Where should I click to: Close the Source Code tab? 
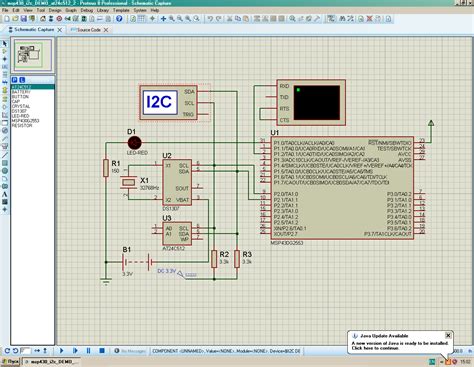click(106, 30)
